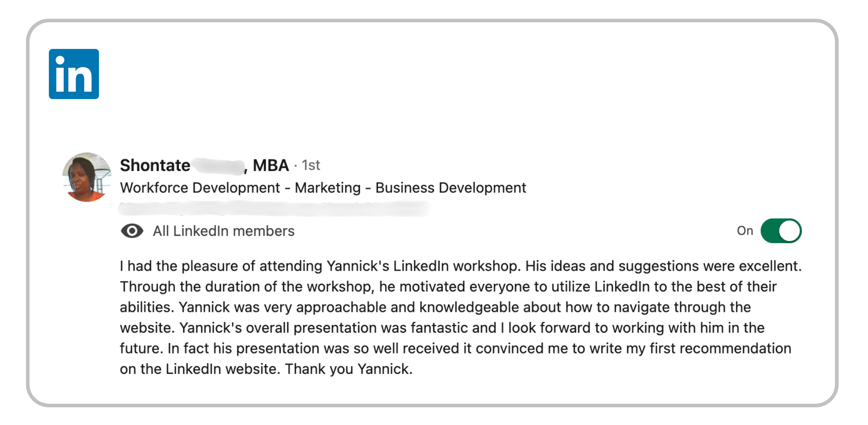This screenshot has height=425, width=868.
Task: Click the blurred last name after Shontate
Action: pyautogui.click(x=218, y=166)
